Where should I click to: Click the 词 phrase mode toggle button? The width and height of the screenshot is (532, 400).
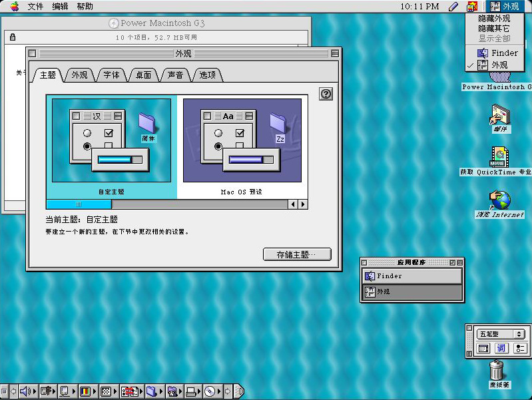pos(501,348)
